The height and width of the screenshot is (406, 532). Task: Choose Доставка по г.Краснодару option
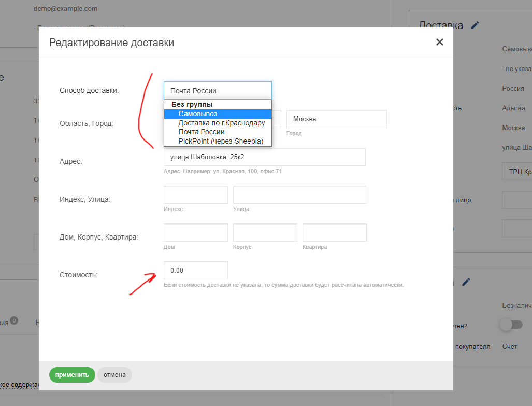221,123
